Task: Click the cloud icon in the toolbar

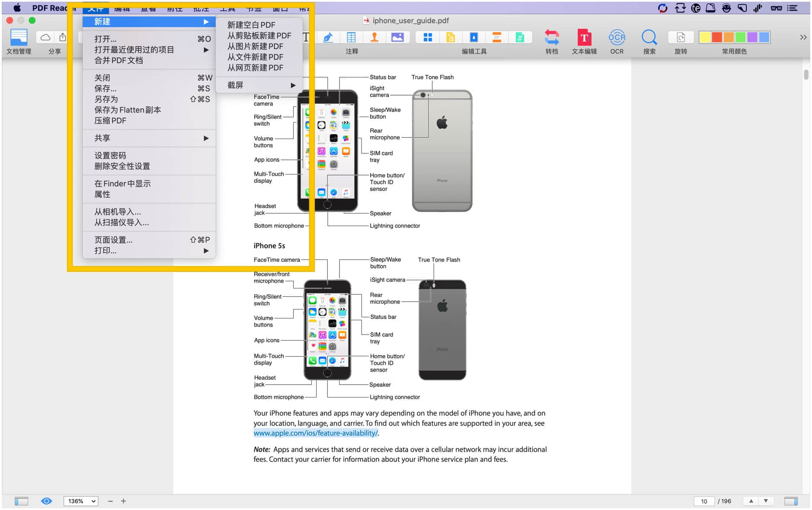Action: pos(45,38)
